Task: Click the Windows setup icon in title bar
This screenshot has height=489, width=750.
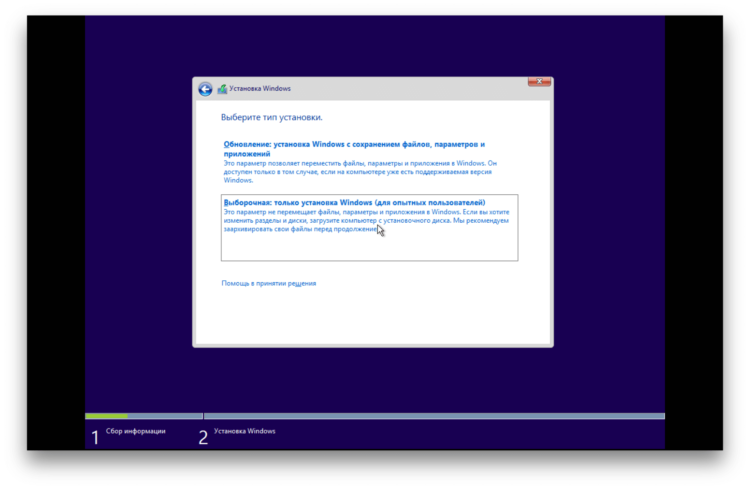Action: [222, 89]
